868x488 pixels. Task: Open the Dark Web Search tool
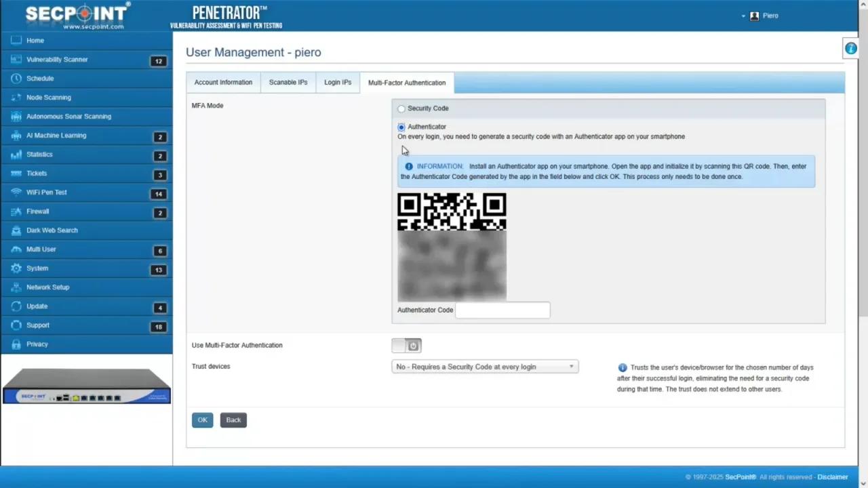52,230
